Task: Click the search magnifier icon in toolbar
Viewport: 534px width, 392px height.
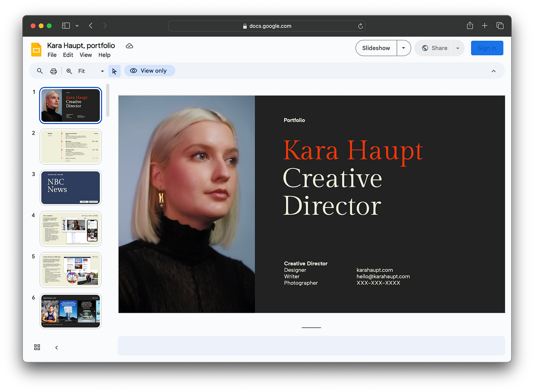Action: (40, 71)
